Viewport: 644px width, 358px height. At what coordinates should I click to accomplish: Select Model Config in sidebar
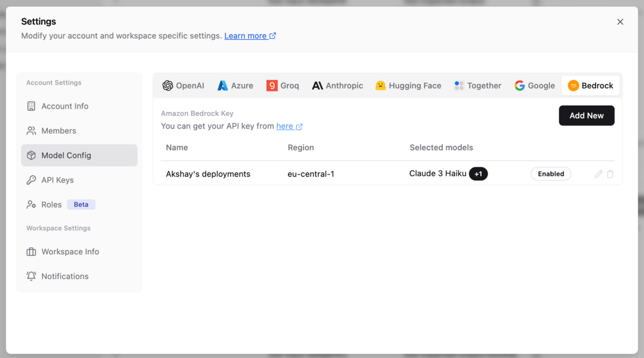(79, 155)
